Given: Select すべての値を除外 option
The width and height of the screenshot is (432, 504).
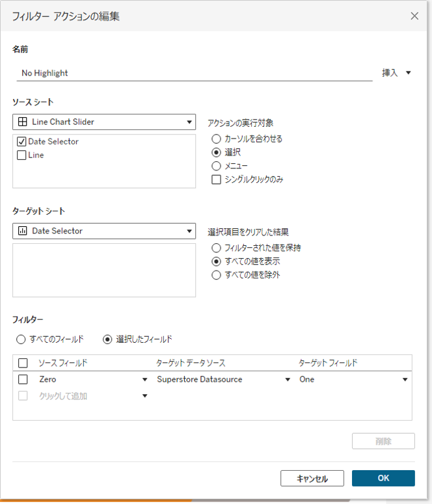Looking at the screenshot, I should [x=217, y=275].
